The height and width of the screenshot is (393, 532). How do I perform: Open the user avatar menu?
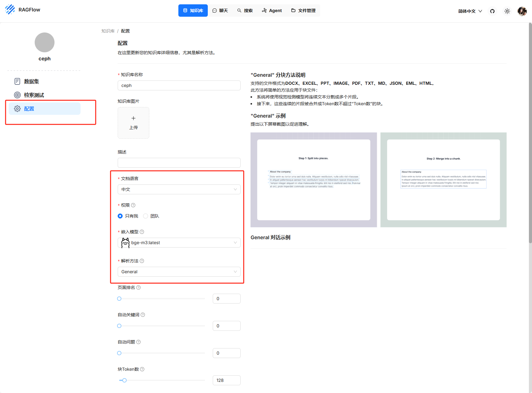click(x=522, y=11)
